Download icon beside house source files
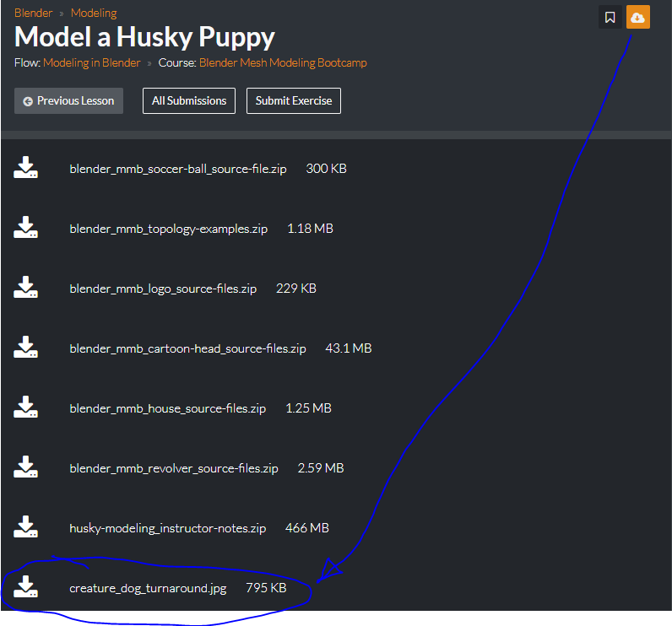 click(25, 407)
